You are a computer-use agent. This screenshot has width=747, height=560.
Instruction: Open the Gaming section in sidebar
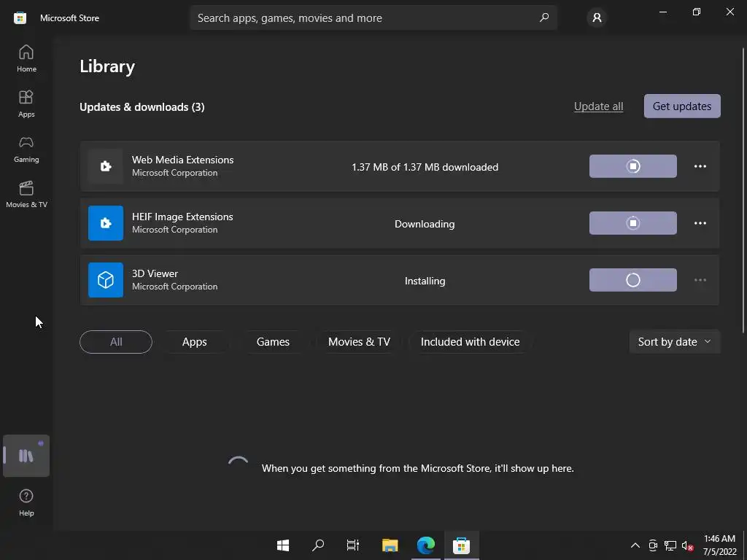coord(26,149)
